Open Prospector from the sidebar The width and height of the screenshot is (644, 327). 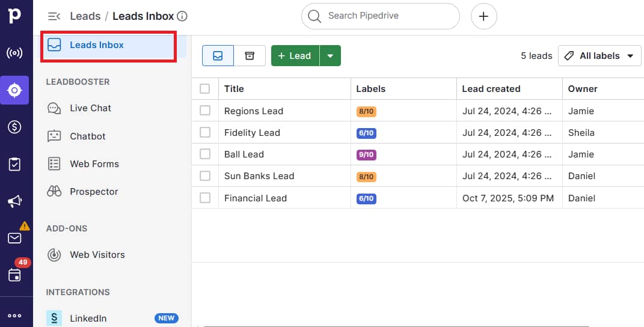94,192
